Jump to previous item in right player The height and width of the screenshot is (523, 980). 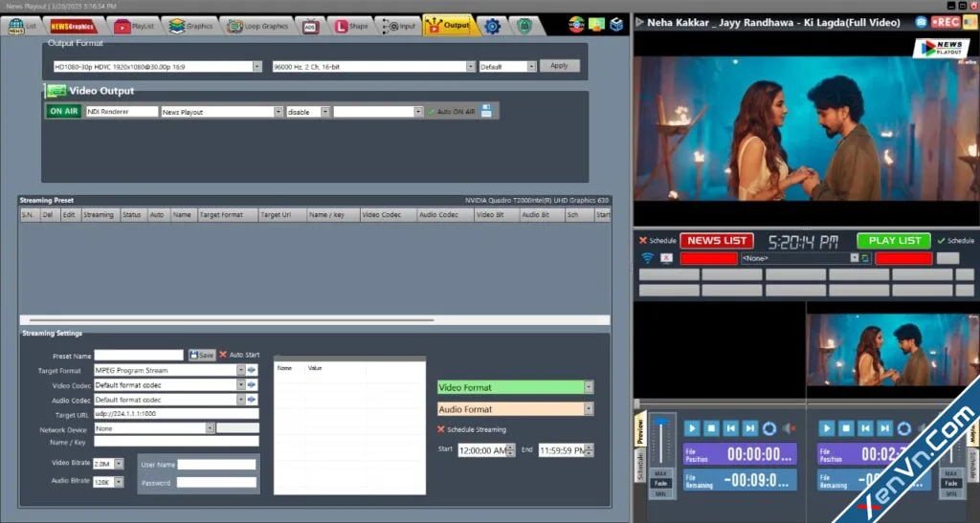(x=865, y=428)
